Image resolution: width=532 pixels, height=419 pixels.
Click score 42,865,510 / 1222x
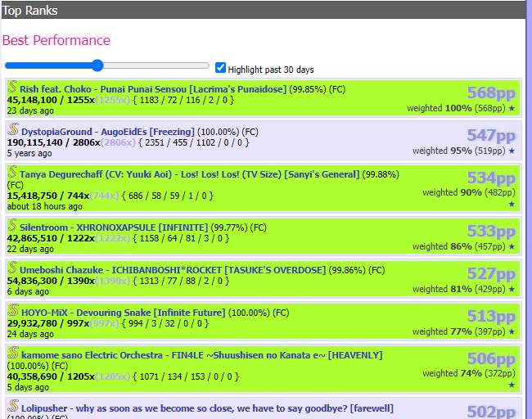click(x=51, y=238)
